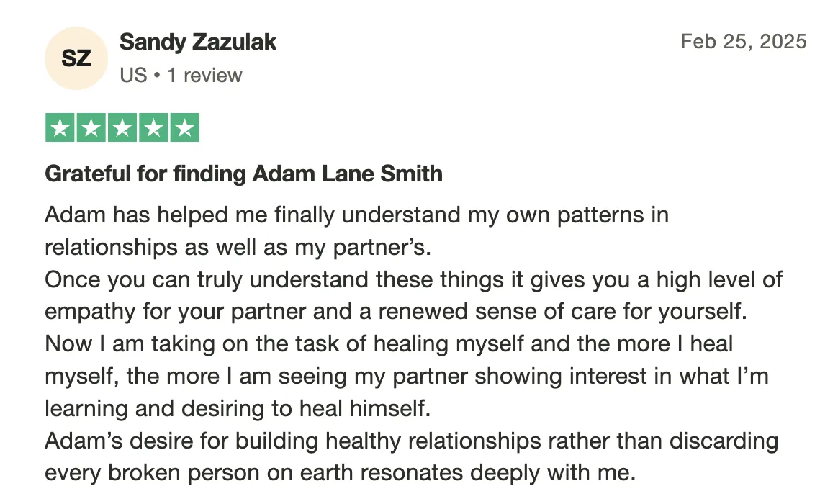
Task: Click the line starting "empathy for your partner"
Action: point(396,312)
